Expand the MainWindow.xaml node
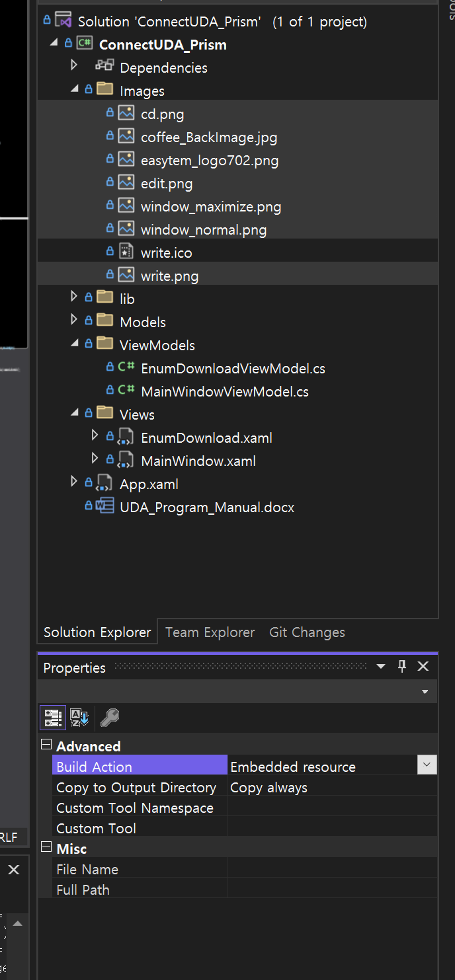 (95, 459)
